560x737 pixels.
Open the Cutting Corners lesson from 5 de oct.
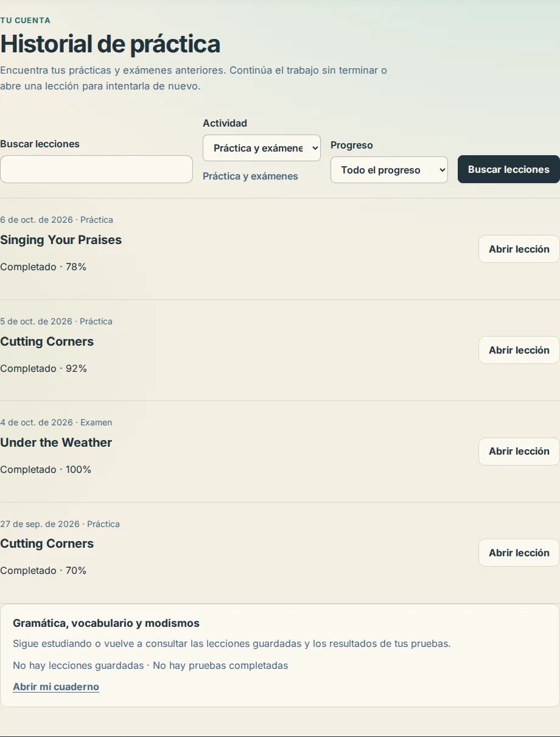click(x=519, y=350)
